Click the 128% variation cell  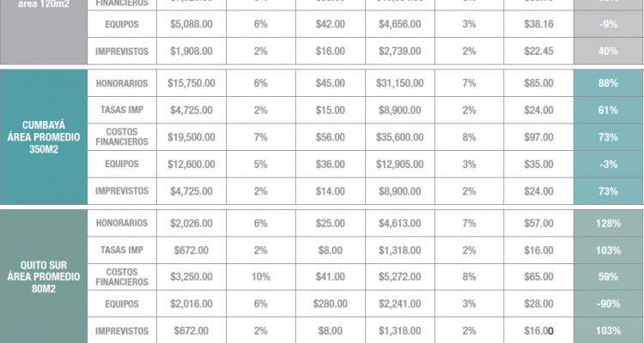coord(610,223)
